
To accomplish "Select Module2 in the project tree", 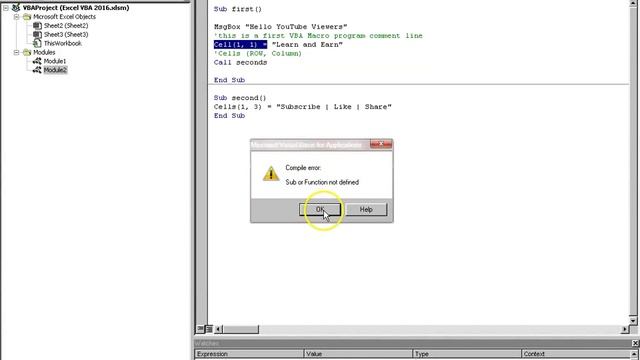I will click(55, 70).
